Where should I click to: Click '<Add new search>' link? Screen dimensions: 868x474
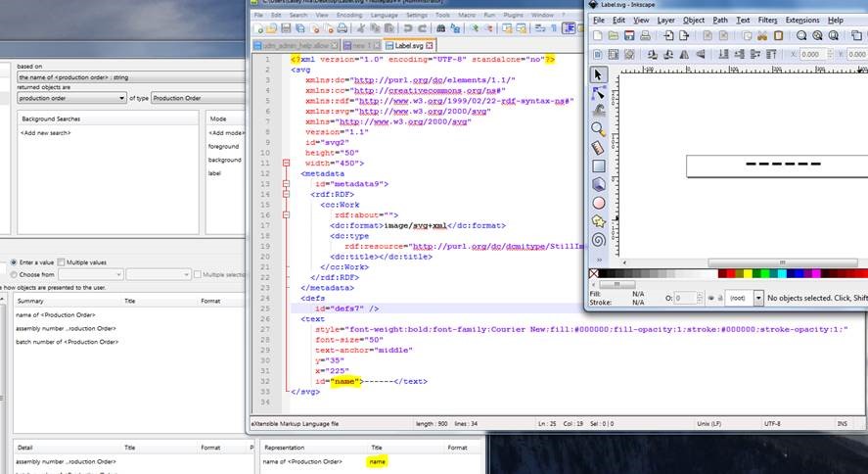(46, 133)
